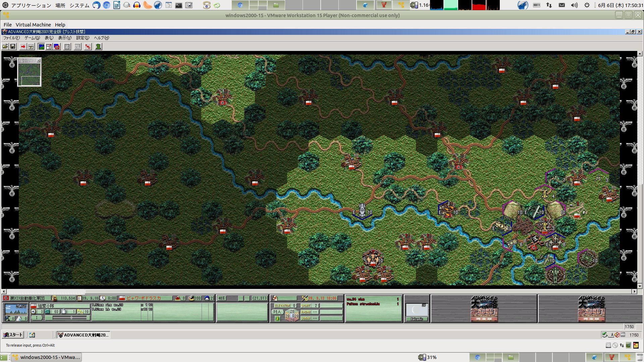
Task: Click the I rank button in unit panel
Action: [37, 318]
